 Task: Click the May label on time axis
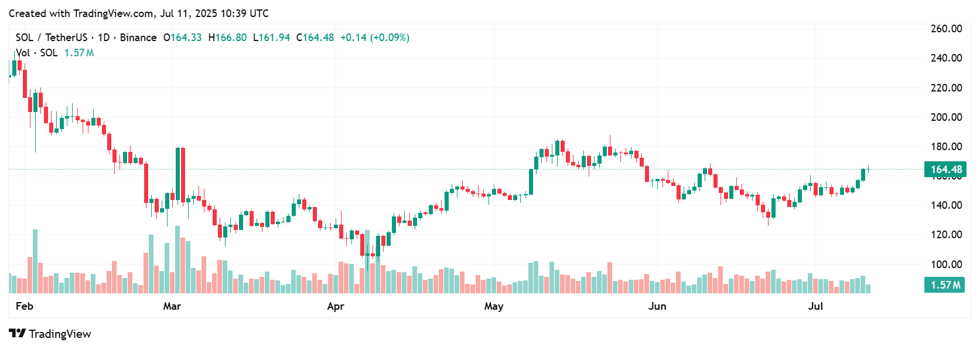click(x=494, y=306)
